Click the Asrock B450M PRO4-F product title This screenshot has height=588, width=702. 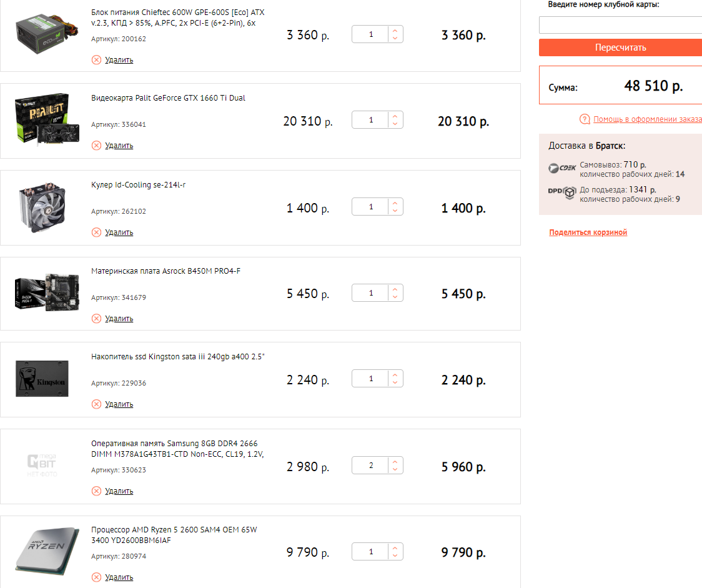166,271
